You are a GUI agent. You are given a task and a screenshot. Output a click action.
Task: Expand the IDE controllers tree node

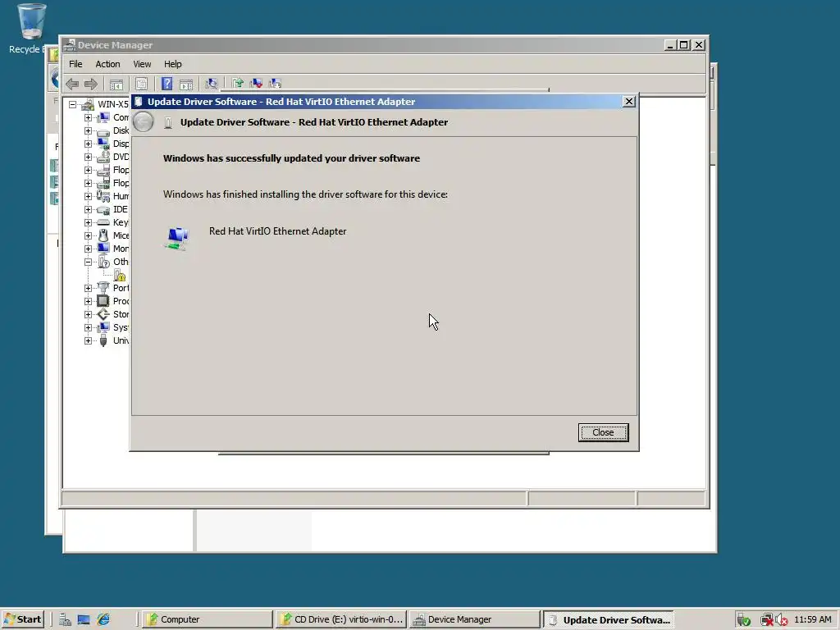click(x=88, y=209)
